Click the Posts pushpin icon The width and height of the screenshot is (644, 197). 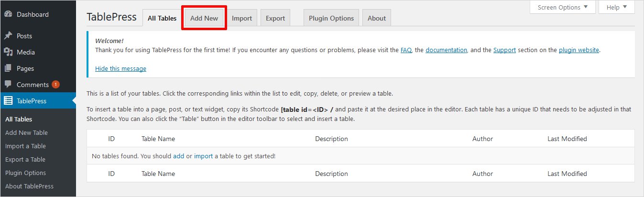(8, 36)
